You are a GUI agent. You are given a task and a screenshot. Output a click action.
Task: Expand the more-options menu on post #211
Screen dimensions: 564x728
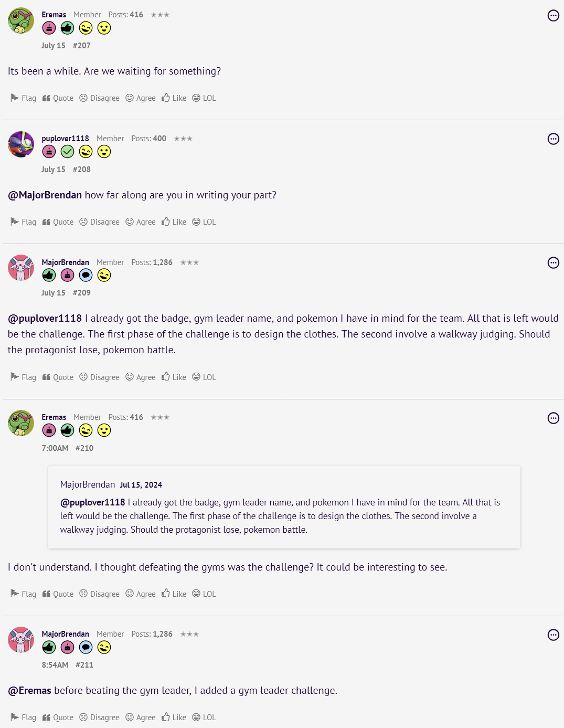click(x=553, y=635)
